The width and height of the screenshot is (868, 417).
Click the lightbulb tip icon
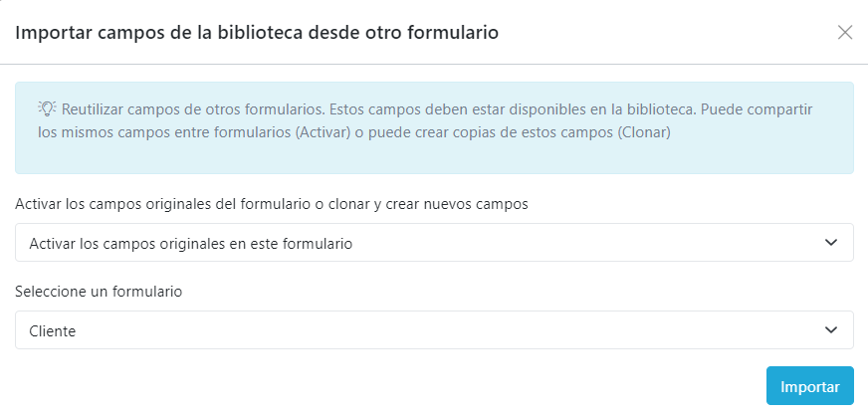coord(47,107)
